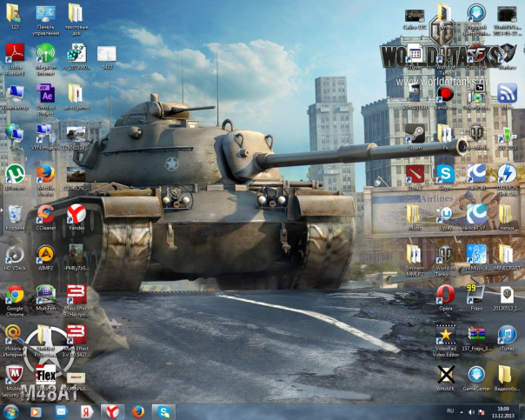The width and height of the screenshot is (525, 420).
Task: Click the taskbar clock showing 18:09
Action: [x=503, y=410]
